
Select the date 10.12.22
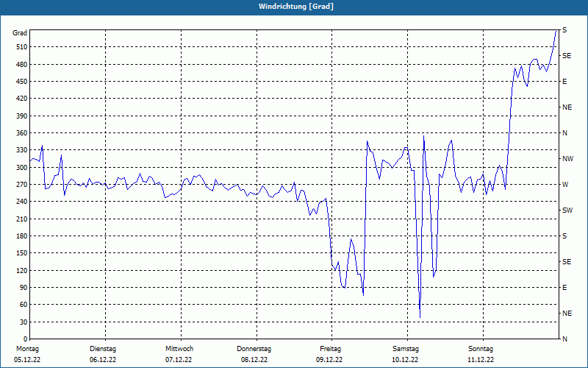[x=405, y=360]
